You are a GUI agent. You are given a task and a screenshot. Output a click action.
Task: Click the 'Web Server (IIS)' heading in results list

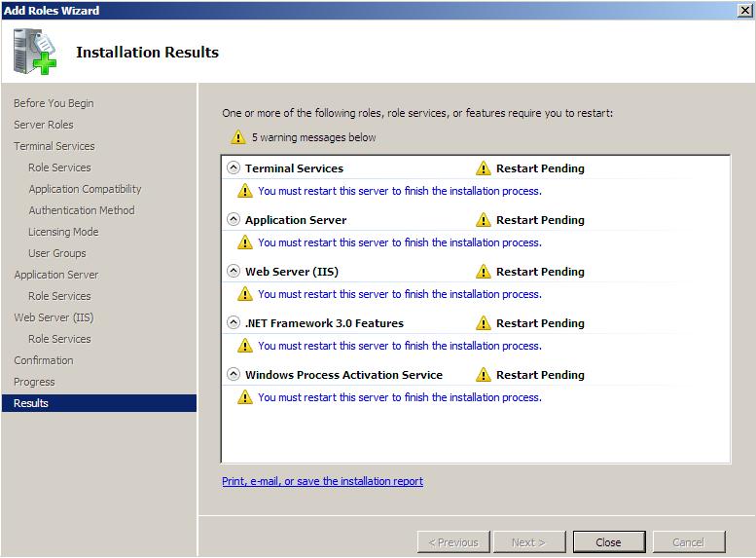point(292,272)
